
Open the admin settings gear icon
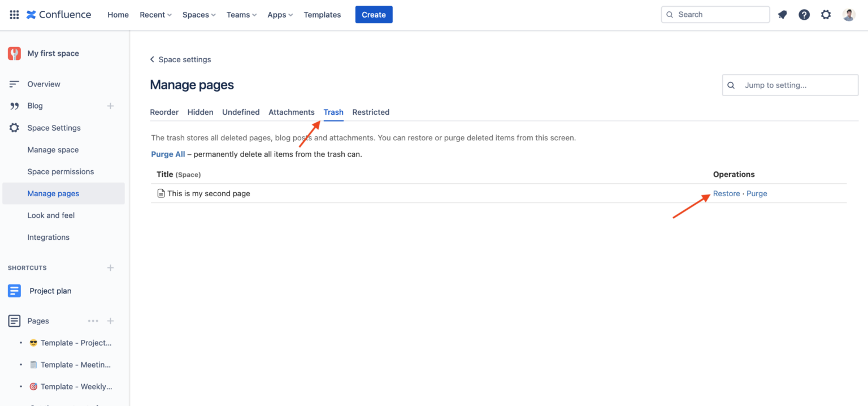tap(826, 15)
